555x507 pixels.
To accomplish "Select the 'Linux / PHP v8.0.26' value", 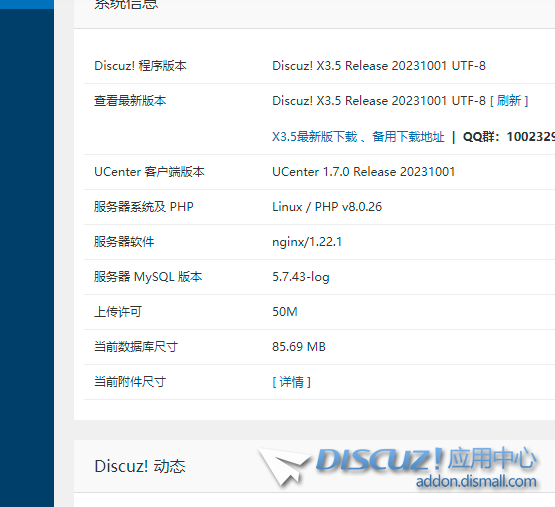I will coord(327,207).
